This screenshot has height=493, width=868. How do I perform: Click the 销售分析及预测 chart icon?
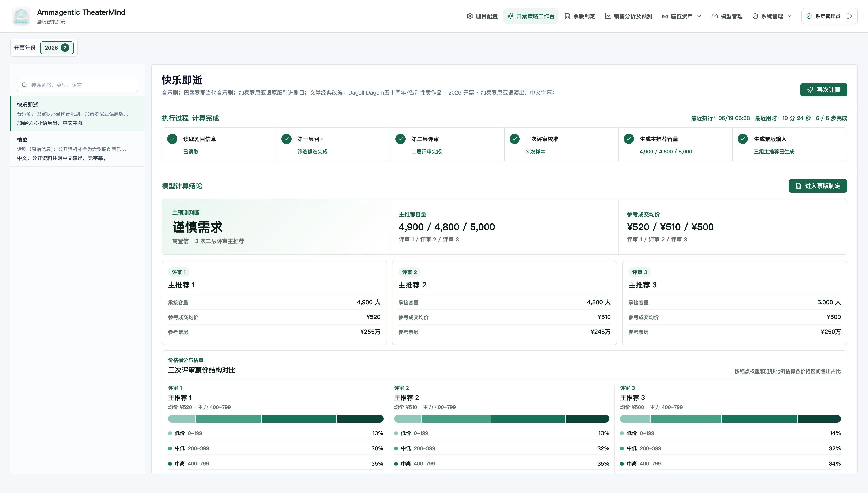(x=608, y=16)
